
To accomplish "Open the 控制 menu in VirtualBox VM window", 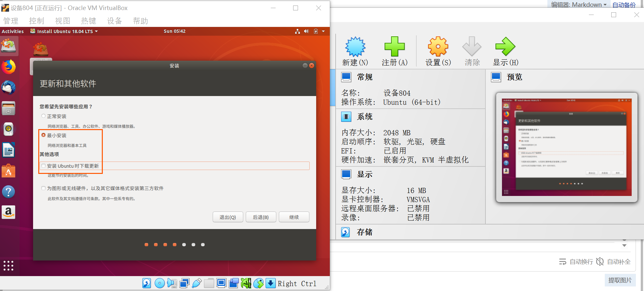I will click(36, 21).
